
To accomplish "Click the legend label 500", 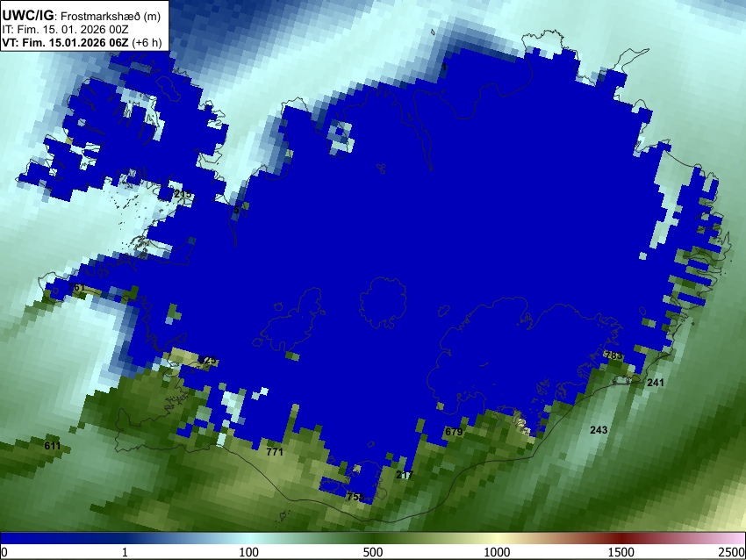I will click(x=373, y=552).
